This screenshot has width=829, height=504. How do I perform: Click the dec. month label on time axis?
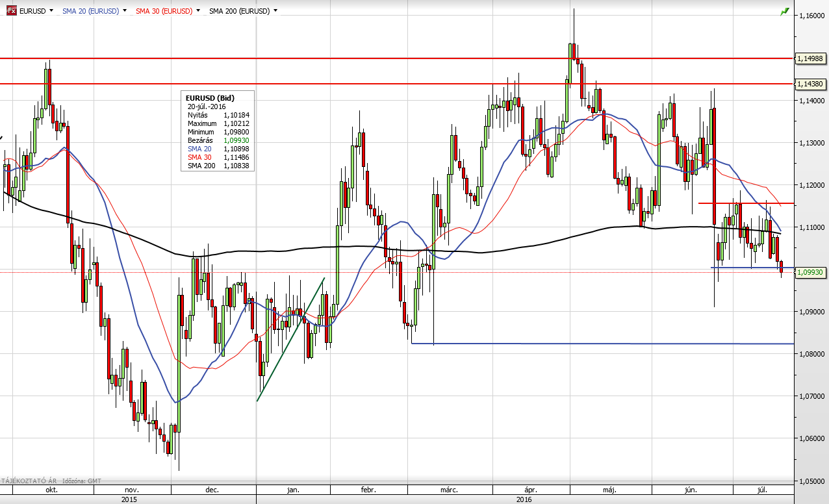pos(212,490)
